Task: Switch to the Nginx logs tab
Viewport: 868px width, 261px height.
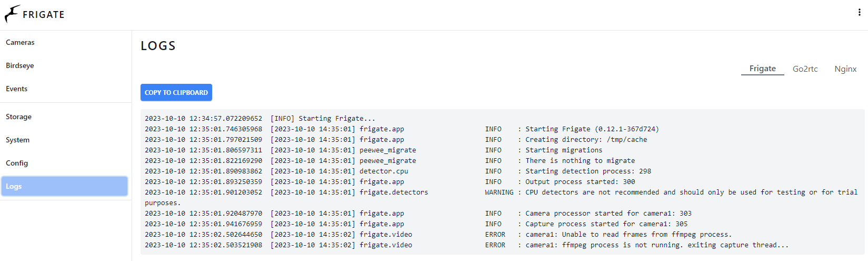Action: click(845, 69)
